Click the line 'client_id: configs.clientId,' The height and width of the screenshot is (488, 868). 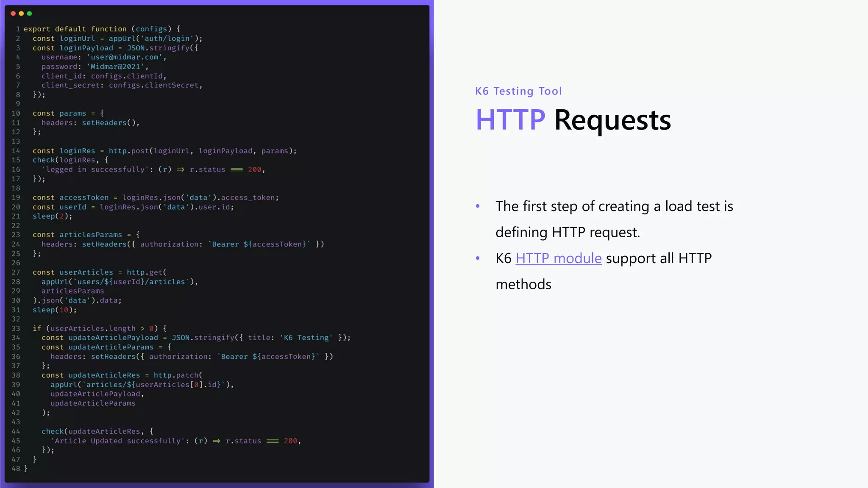point(104,76)
